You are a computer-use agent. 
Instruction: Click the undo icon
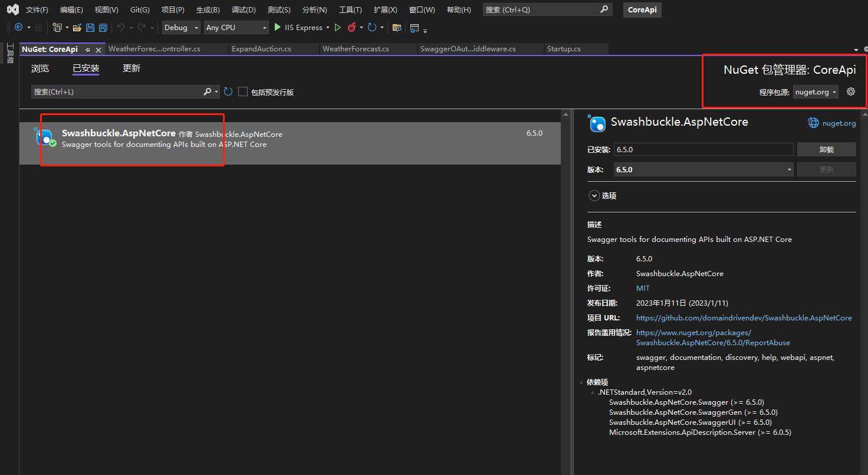[120, 27]
